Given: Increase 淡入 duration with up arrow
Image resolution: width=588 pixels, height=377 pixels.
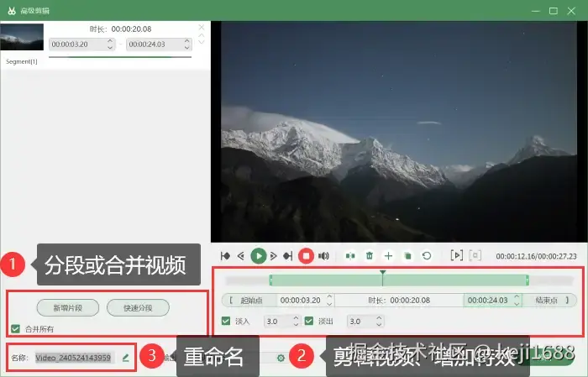Looking at the screenshot, I should coord(296,317).
